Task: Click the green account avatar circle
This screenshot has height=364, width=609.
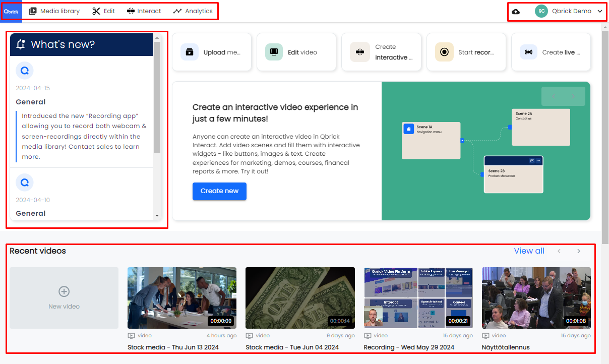Action: [541, 11]
